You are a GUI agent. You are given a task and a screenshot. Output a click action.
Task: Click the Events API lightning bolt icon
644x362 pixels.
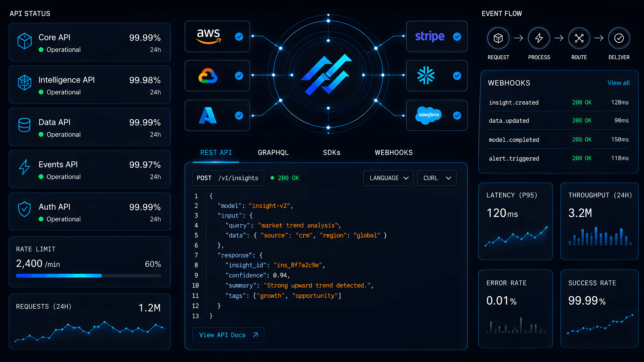tap(24, 167)
